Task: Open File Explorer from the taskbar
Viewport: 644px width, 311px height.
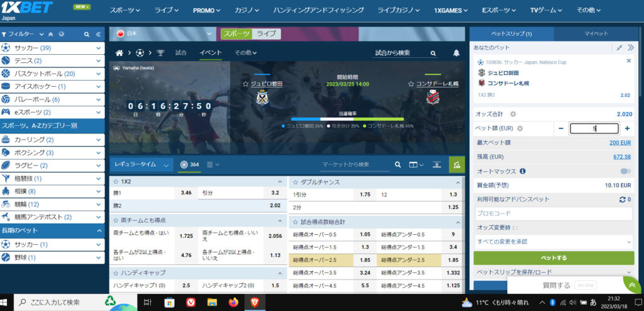Action: pyautogui.click(x=212, y=303)
